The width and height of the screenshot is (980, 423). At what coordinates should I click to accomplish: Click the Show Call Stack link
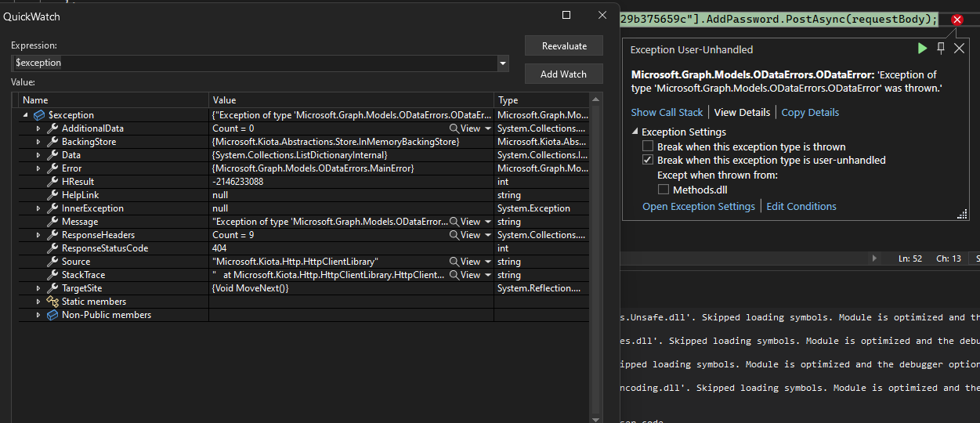pyautogui.click(x=667, y=112)
